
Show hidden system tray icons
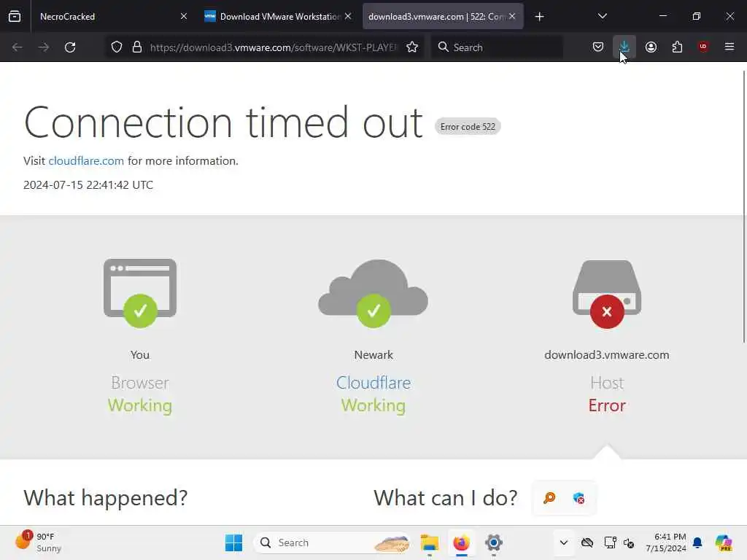click(x=564, y=542)
